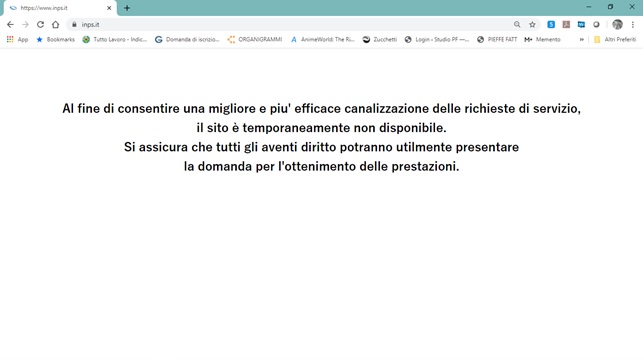Open the Chrome three-dot menu

[x=632, y=25]
